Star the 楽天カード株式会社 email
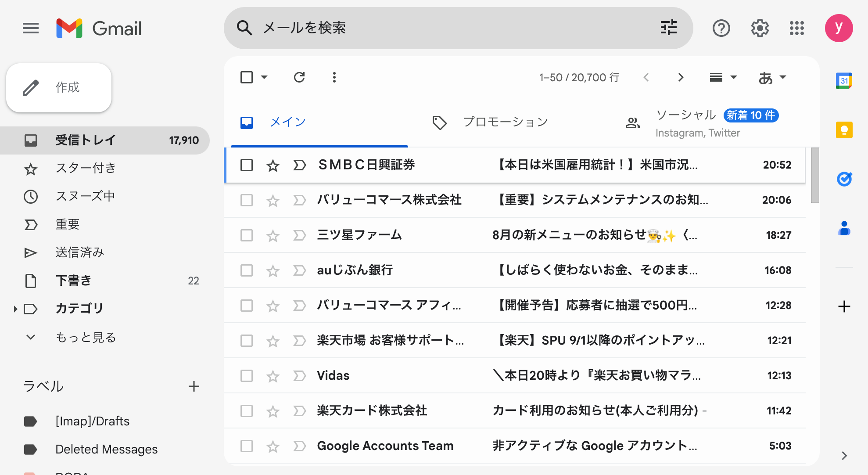 [273, 411]
